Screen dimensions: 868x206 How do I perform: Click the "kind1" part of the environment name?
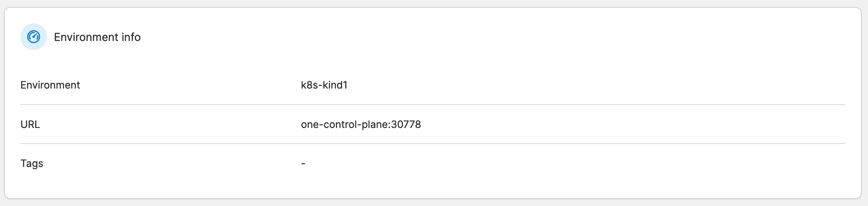[335, 85]
